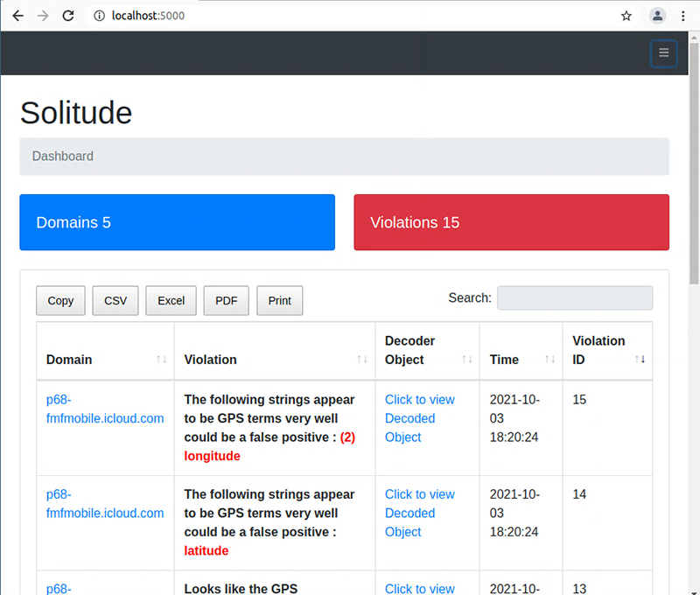Click the Copy export button
Viewport: 700px width, 595px height.
coord(60,300)
